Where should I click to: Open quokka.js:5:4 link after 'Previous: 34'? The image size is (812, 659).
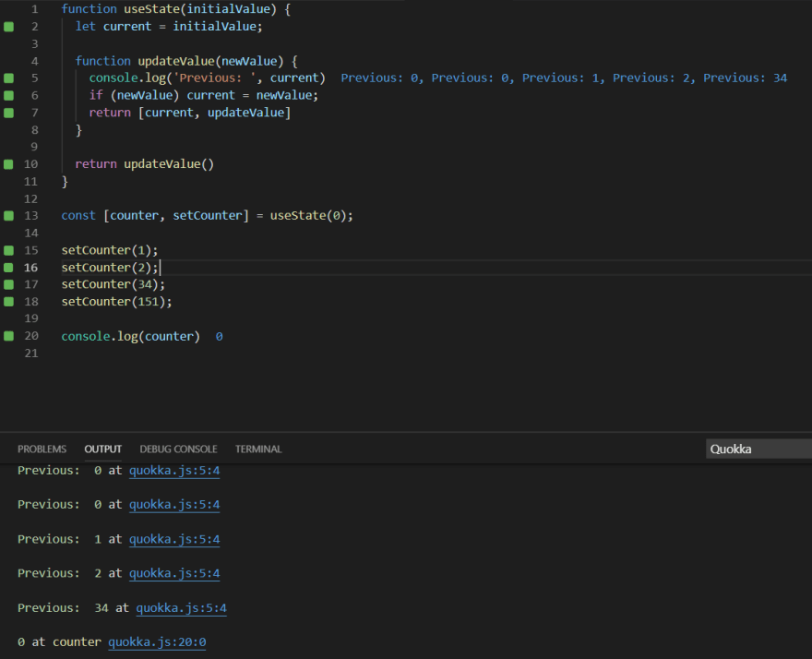[181, 608]
